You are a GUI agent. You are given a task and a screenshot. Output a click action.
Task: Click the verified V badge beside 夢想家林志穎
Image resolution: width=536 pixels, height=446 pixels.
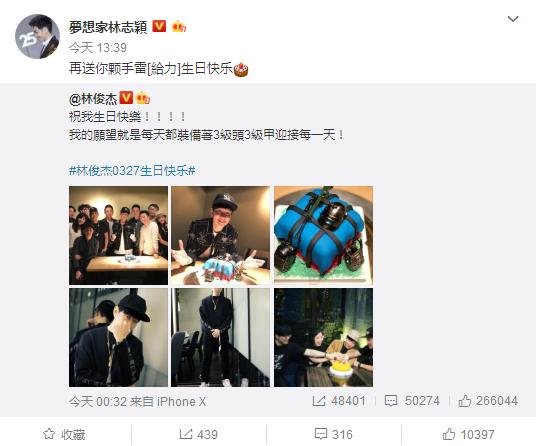[x=159, y=26]
